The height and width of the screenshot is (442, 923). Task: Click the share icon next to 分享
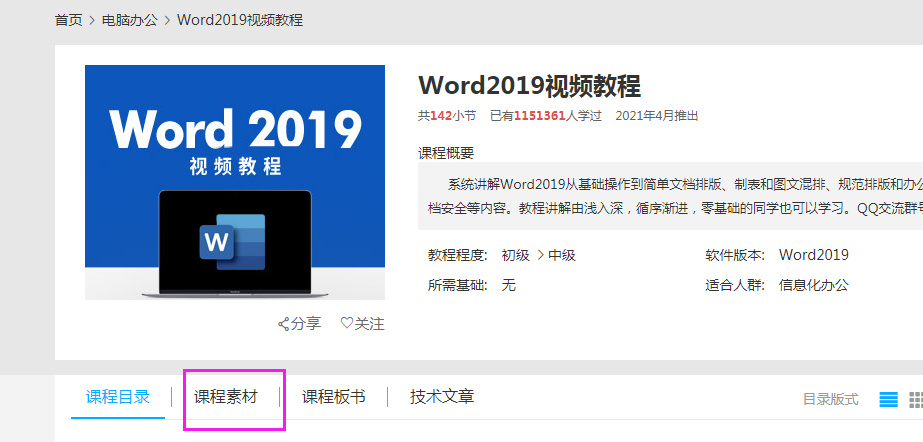[283, 324]
